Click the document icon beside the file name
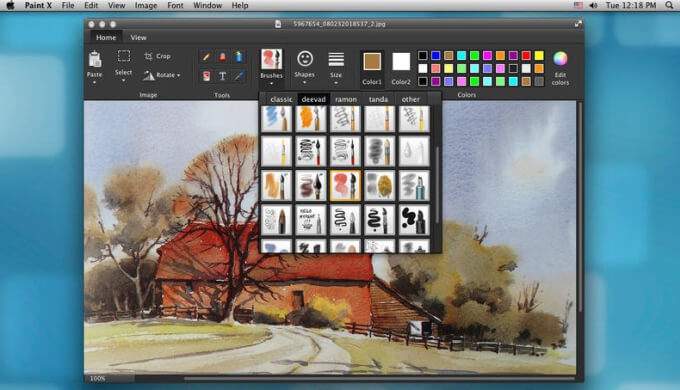The image size is (680, 390). click(278, 24)
